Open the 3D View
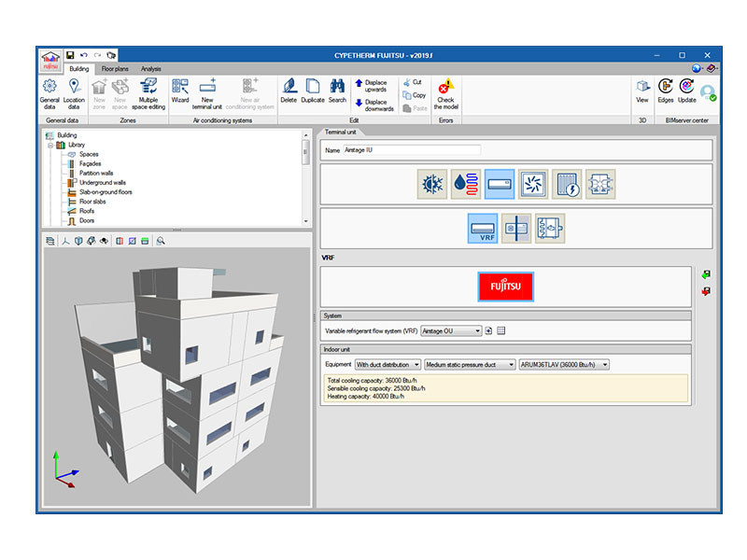 point(642,90)
